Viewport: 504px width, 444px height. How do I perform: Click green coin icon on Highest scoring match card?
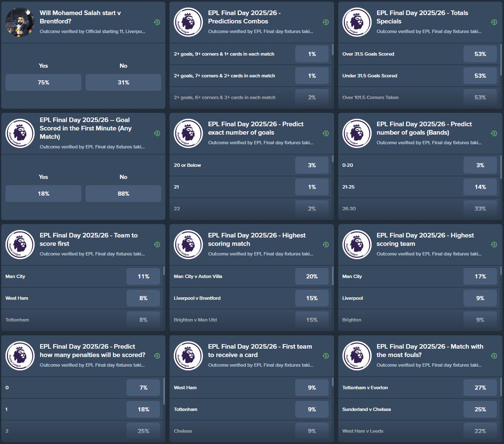point(325,244)
